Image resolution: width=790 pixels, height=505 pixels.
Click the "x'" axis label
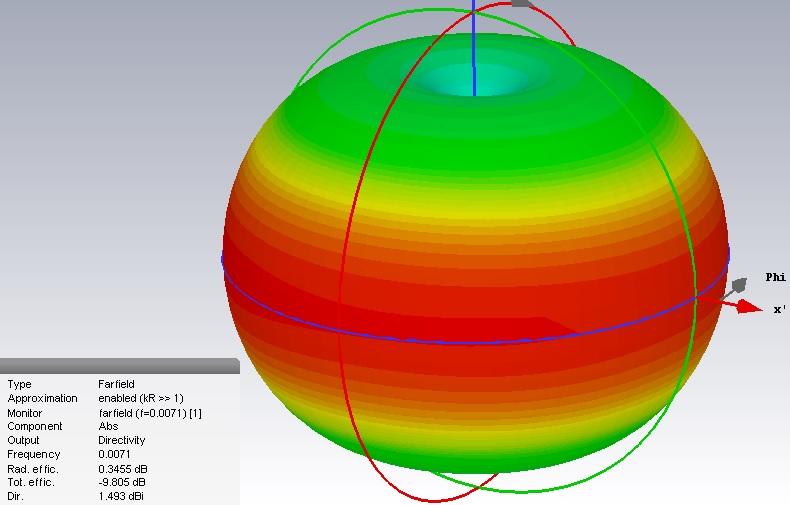click(780, 310)
